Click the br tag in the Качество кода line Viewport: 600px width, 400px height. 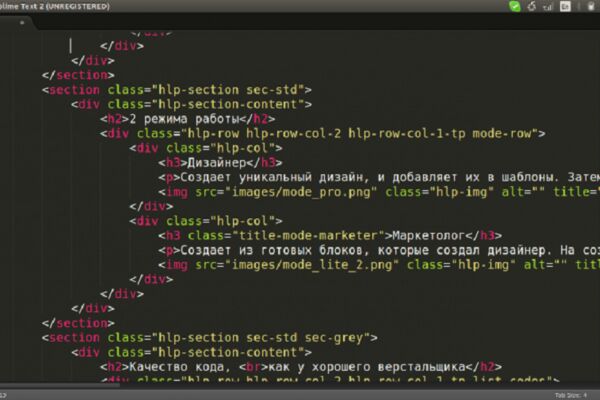tap(253, 367)
